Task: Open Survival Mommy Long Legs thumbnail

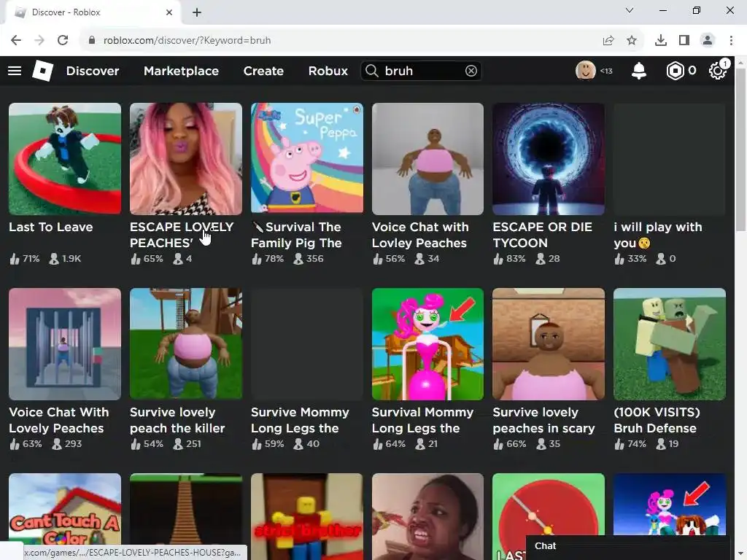Action: [x=427, y=344]
